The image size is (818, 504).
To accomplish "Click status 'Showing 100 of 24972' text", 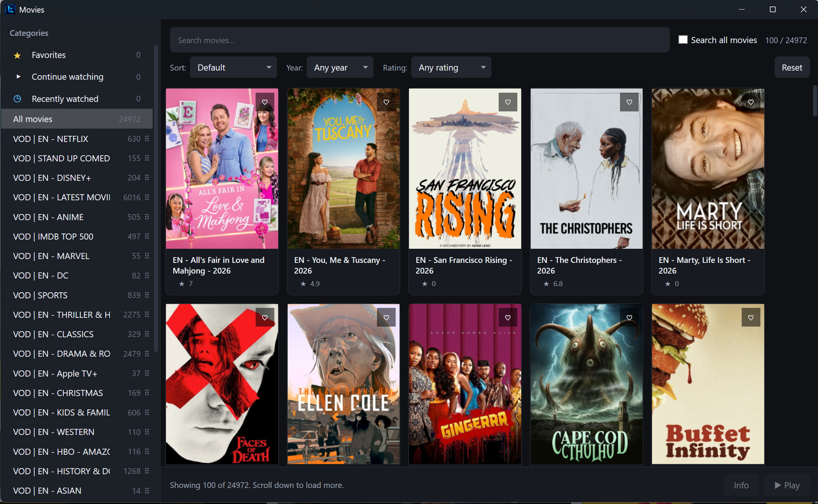I will [257, 485].
